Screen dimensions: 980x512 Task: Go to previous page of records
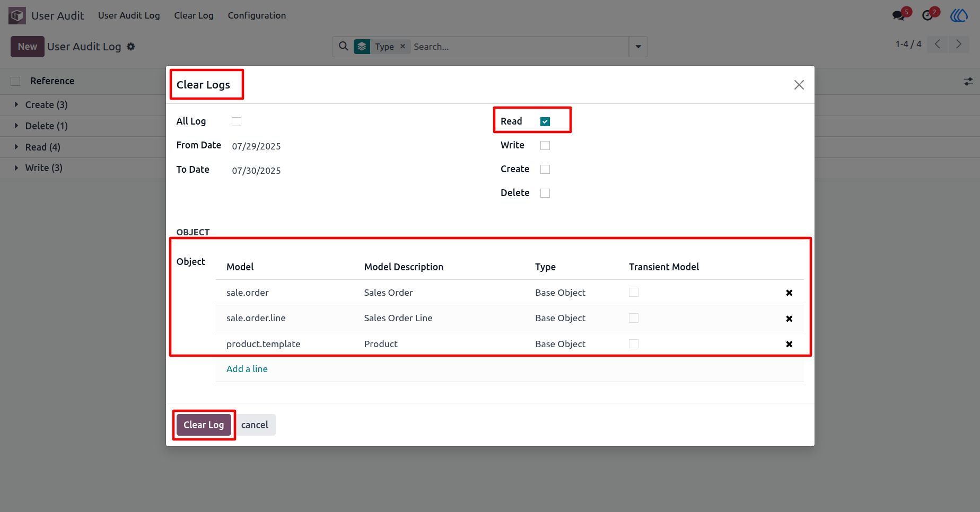(x=938, y=44)
